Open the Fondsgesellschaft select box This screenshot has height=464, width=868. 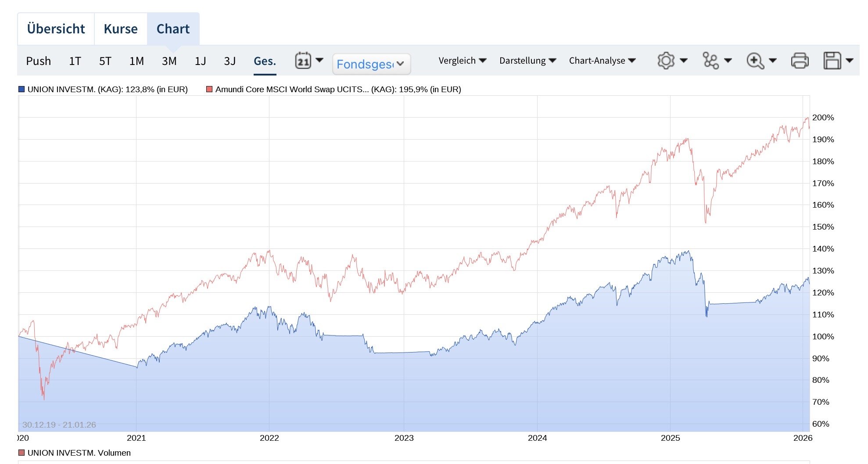371,64
